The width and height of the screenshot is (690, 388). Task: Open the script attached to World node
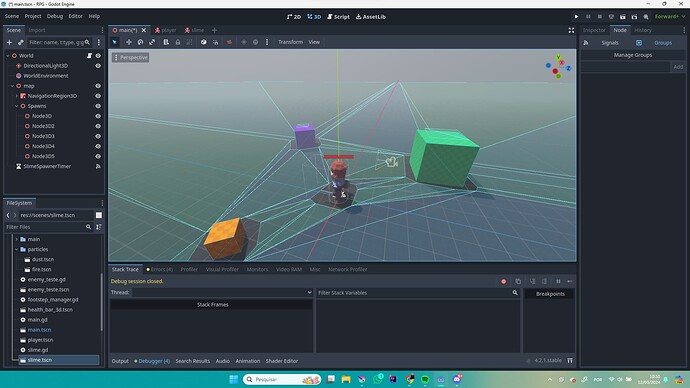click(x=89, y=56)
